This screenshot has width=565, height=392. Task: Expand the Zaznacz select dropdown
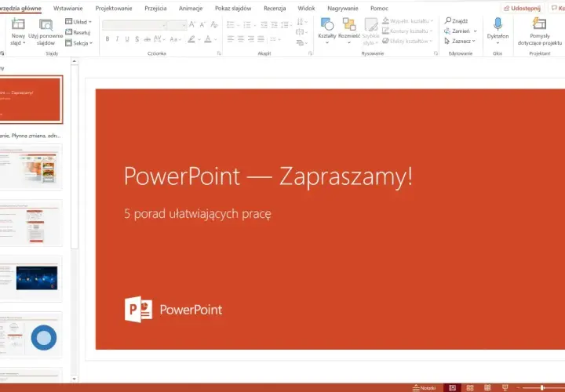click(474, 41)
